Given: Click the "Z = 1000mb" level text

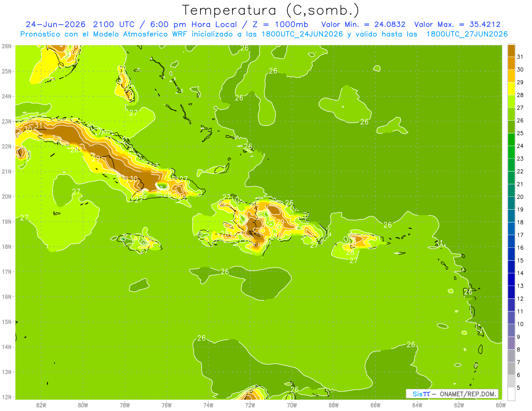Looking at the screenshot, I should (281, 24).
